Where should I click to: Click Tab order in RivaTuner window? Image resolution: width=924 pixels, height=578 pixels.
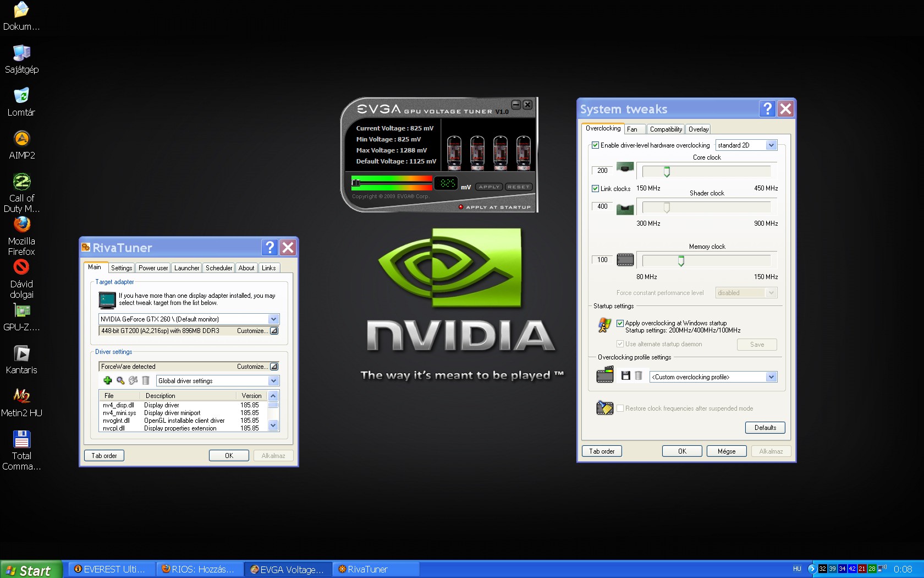104,456
